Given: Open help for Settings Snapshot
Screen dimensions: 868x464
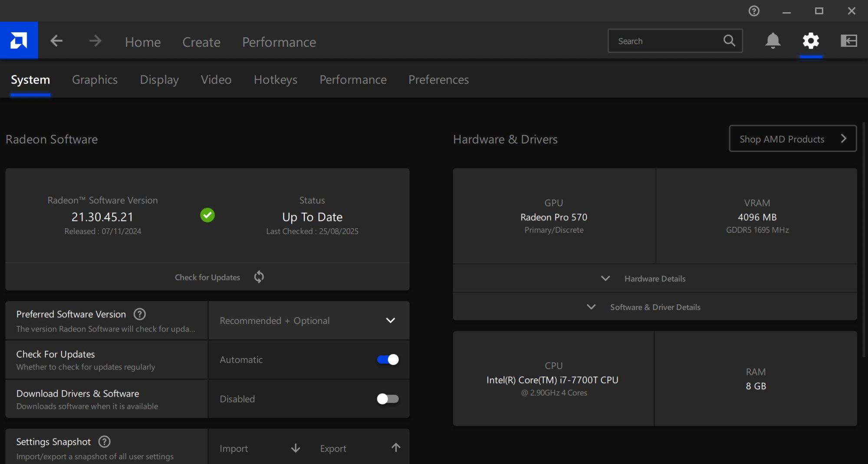Looking at the screenshot, I should tap(105, 441).
